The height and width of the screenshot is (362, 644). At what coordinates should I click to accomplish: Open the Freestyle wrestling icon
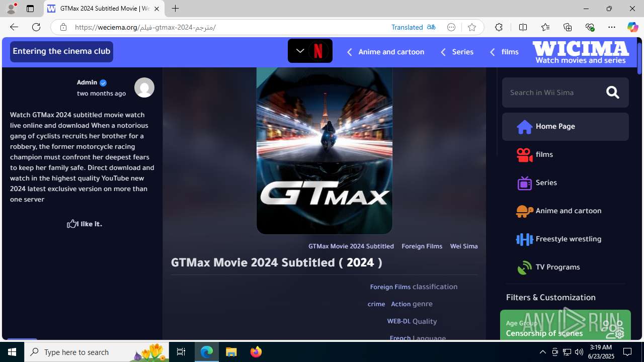click(x=524, y=239)
